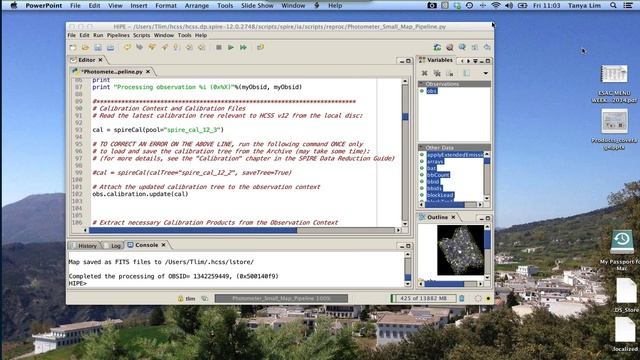Select the bat variable in Other Data

[x=431, y=168]
